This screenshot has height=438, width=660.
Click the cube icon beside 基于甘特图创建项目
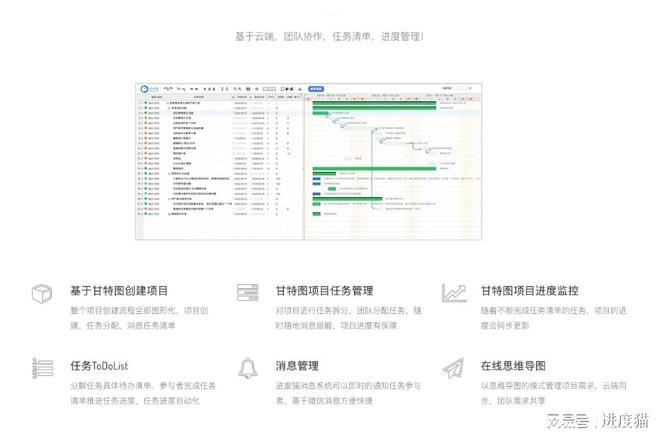click(x=42, y=293)
